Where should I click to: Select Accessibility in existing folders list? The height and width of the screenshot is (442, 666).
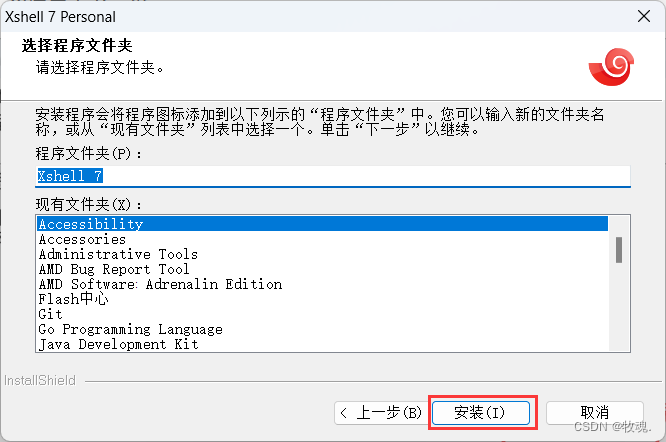point(323,224)
